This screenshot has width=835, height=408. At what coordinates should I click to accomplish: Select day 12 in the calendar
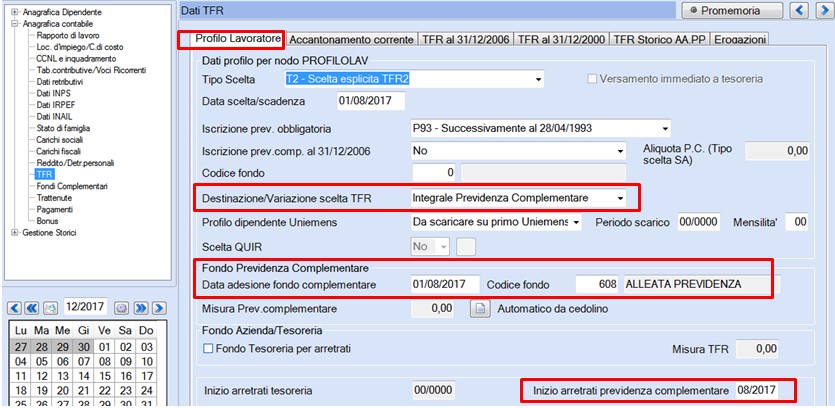coord(42,376)
